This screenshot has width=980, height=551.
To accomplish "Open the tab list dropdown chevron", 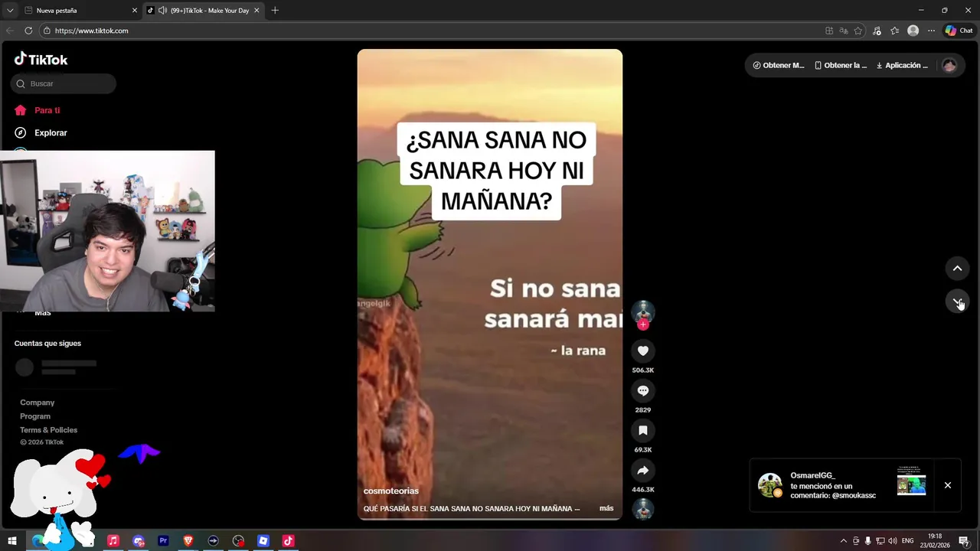I will (x=10, y=11).
